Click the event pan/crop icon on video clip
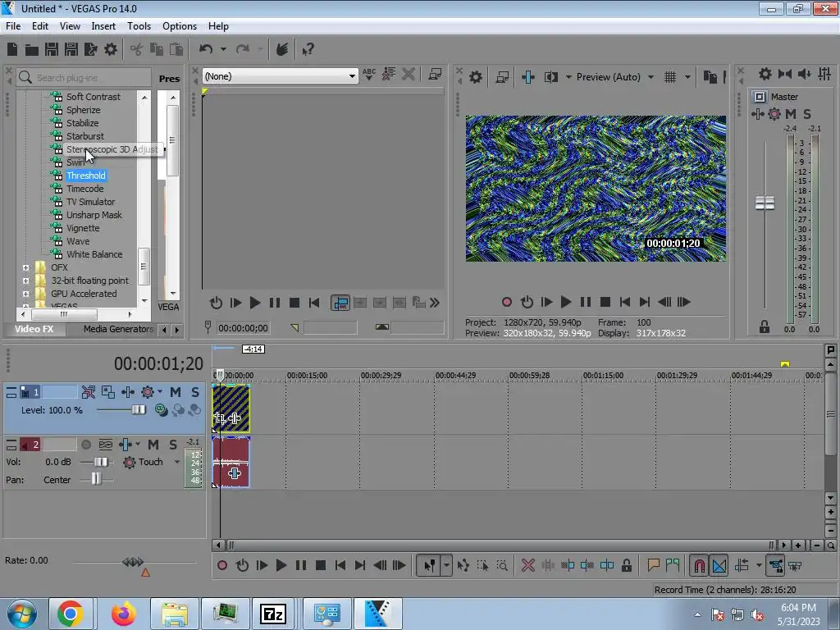Viewport: 840px width, 630px height. [219, 418]
